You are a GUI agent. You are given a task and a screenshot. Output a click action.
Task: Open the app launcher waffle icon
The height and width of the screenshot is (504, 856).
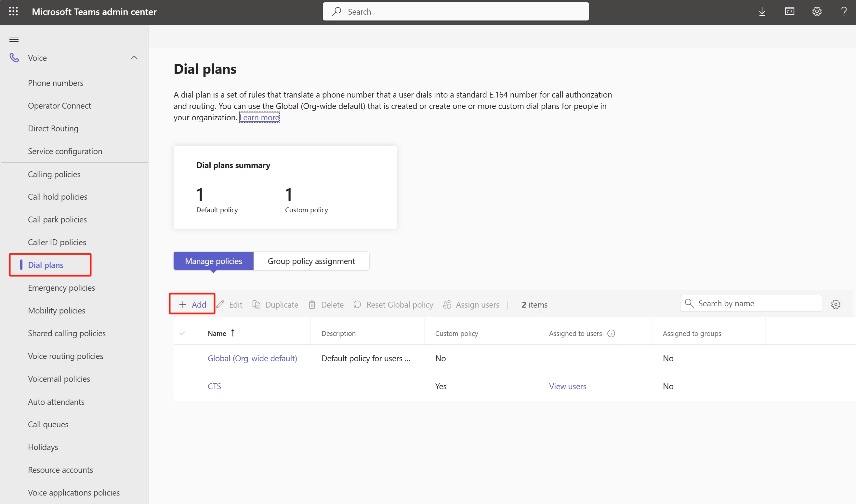click(13, 12)
